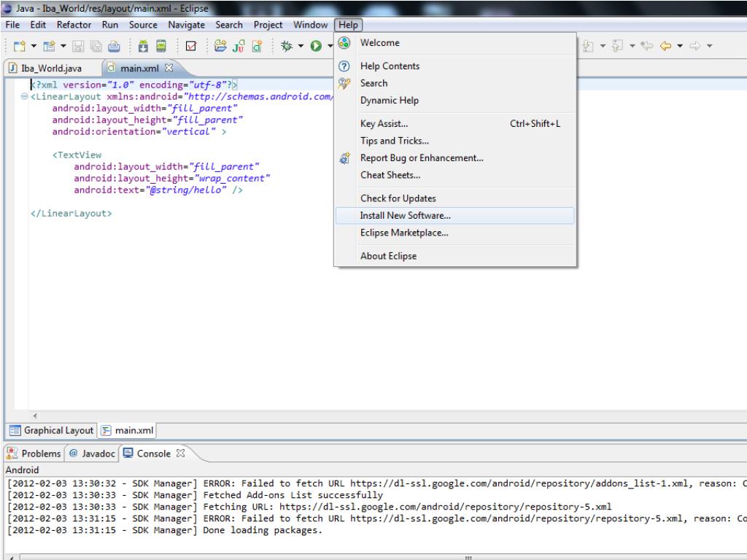Click the New file wizard toolbar icon
The height and width of the screenshot is (560, 747).
[x=20, y=46]
